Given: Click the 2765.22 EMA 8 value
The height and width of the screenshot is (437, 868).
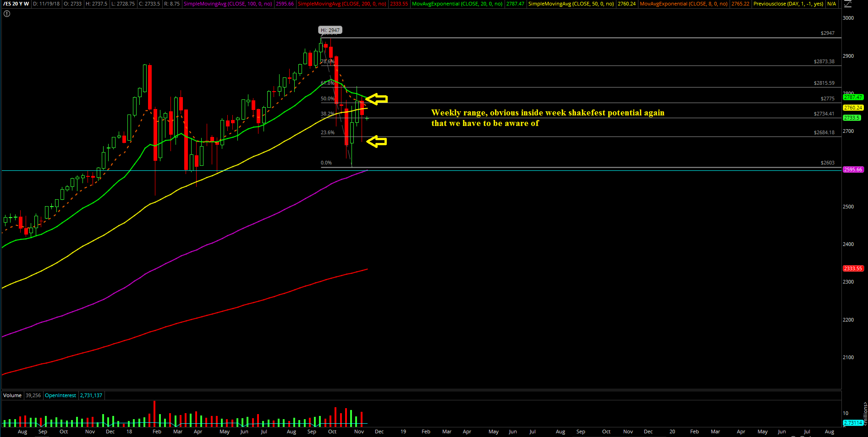Looking at the screenshot, I should click(x=740, y=4).
